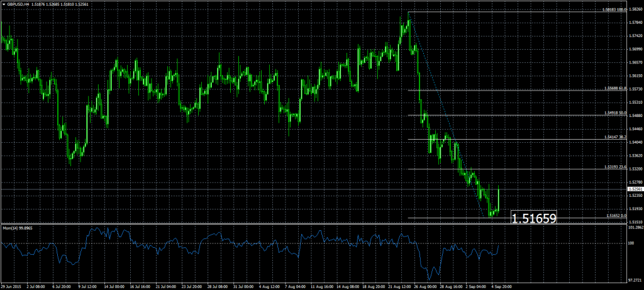The height and width of the screenshot is (290, 644).
Task: Select the 23.6 Fibonacci level label
Action: click(614, 167)
